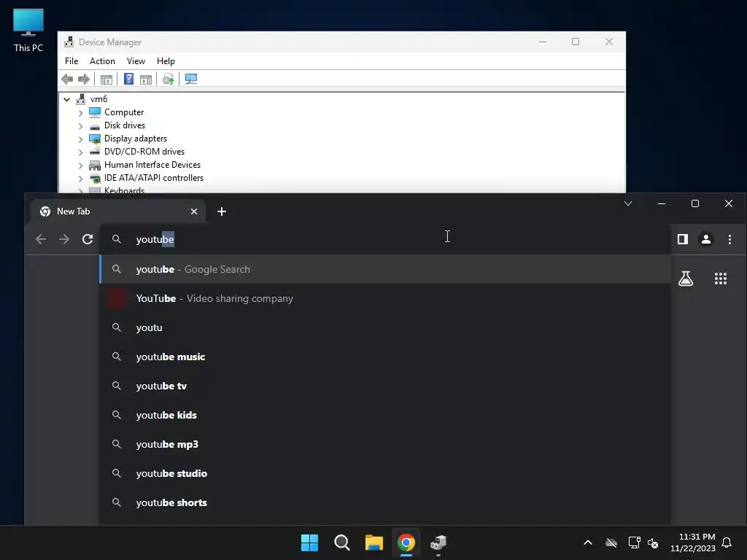Close the New Tab tab

[x=194, y=211]
